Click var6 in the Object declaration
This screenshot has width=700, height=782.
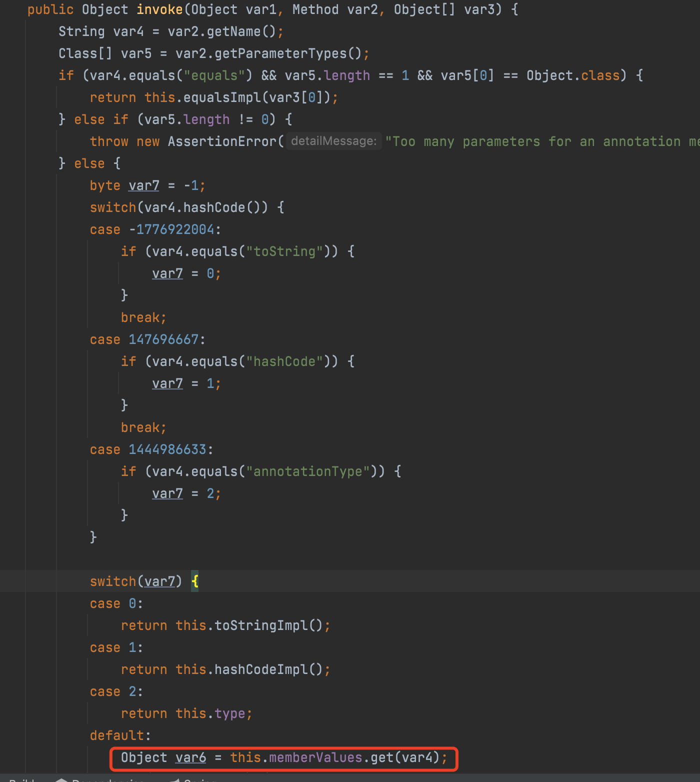190,757
